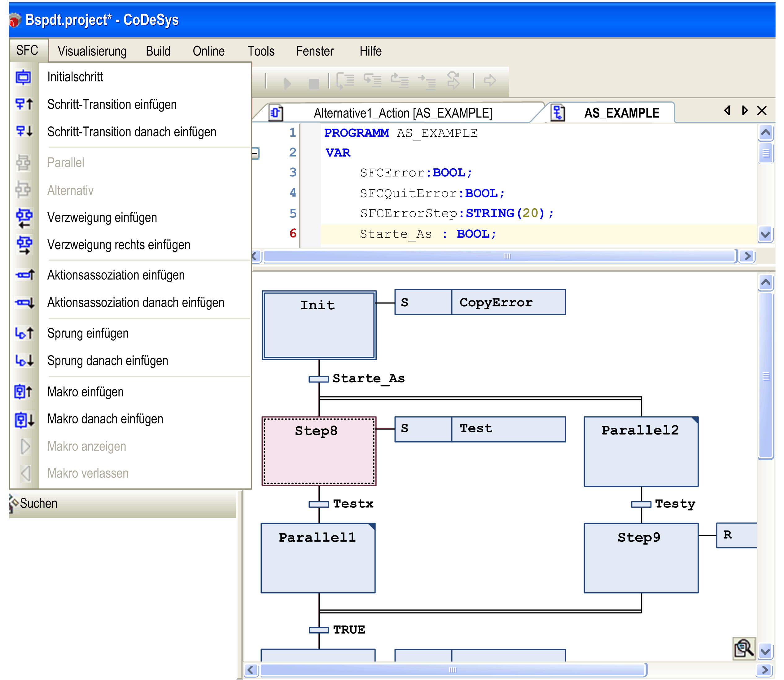This screenshot has height=680, width=784.
Task: Click the zoom magnifier icon in SFC editor
Action: (744, 648)
